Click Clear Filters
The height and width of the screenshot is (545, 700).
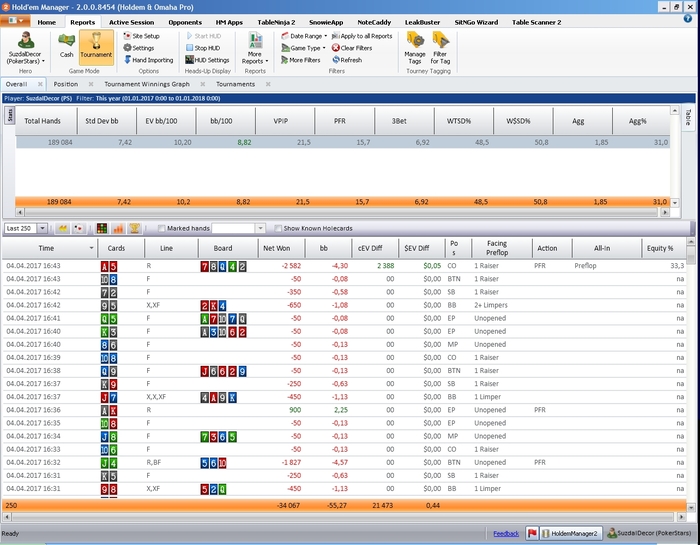click(352, 48)
